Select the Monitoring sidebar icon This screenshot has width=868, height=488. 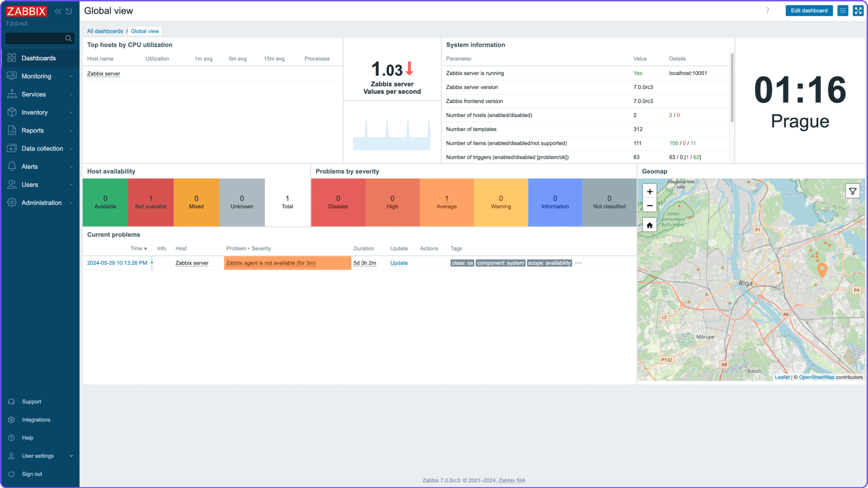click(x=12, y=76)
